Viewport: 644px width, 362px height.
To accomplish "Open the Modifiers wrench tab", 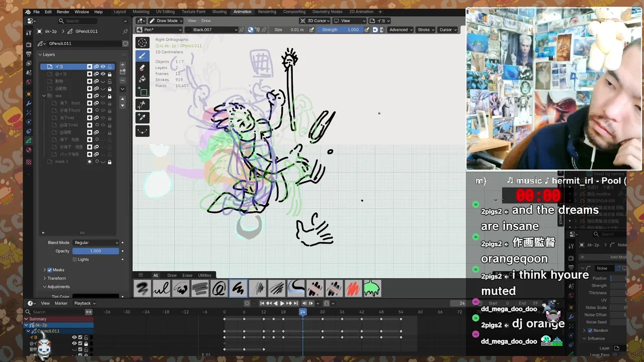I will [29, 103].
